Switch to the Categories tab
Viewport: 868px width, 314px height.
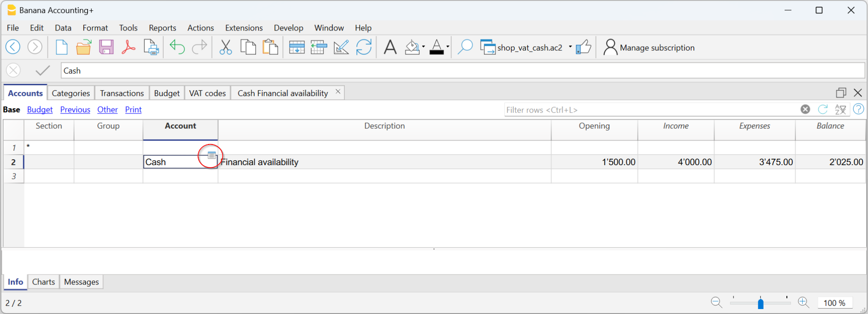click(x=71, y=93)
